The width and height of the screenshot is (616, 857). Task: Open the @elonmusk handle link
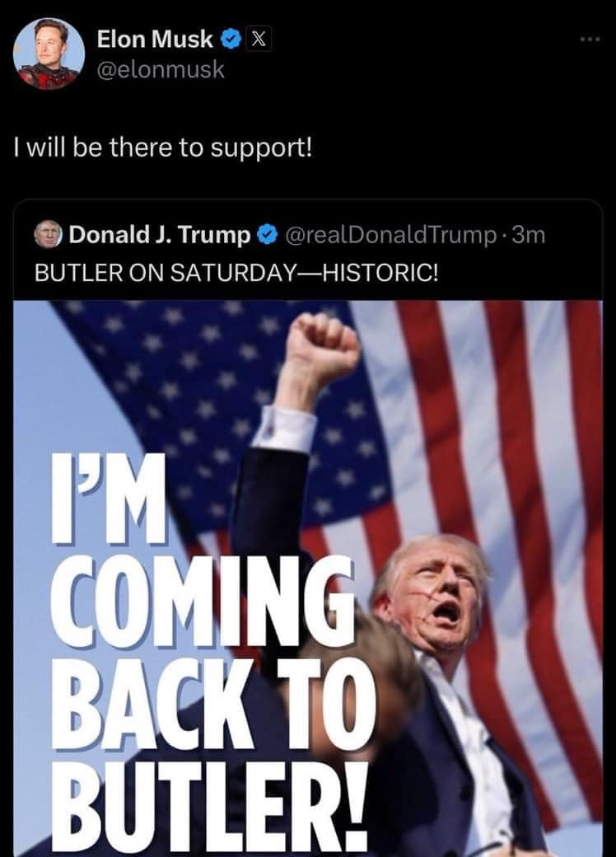pyautogui.click(x=161, y=70)
